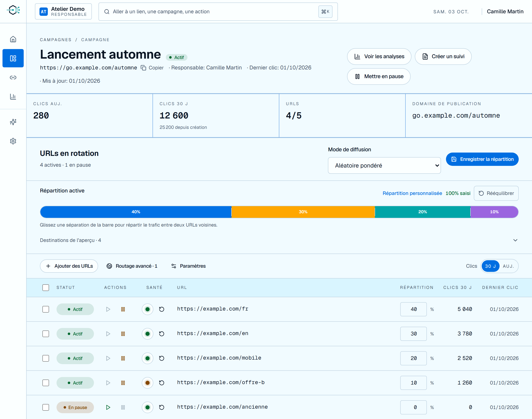Viewport: 532px width, 419px height.
Task: Click the app logo at top left
Action: pyautogui.click(x=13, y=10)
